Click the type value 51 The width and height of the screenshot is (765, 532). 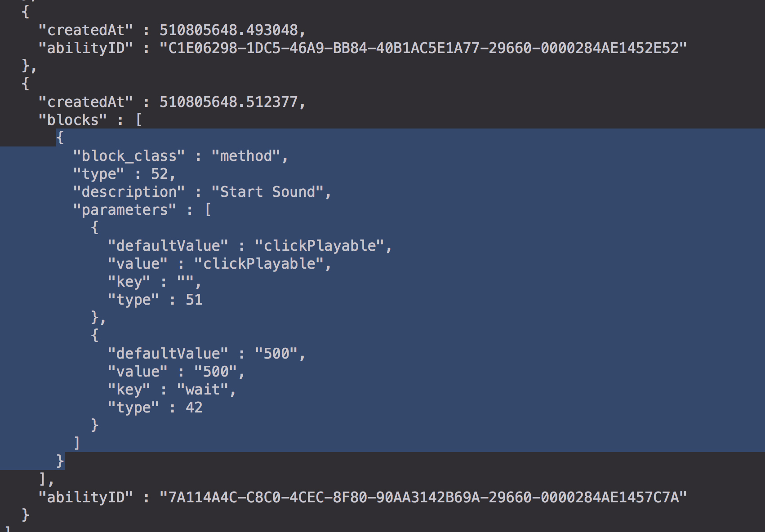tap(194, 300)
